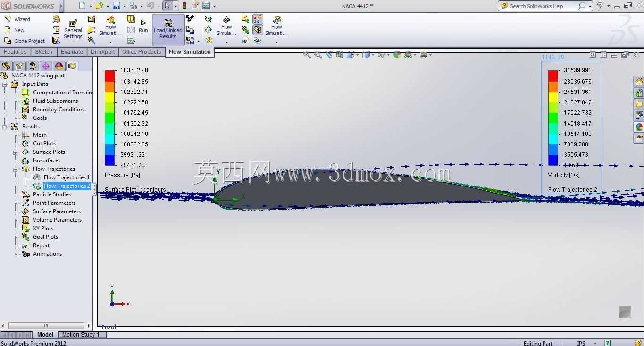
Task: Collapse the Flow Trajectories tree node
Action: point(16,169)
